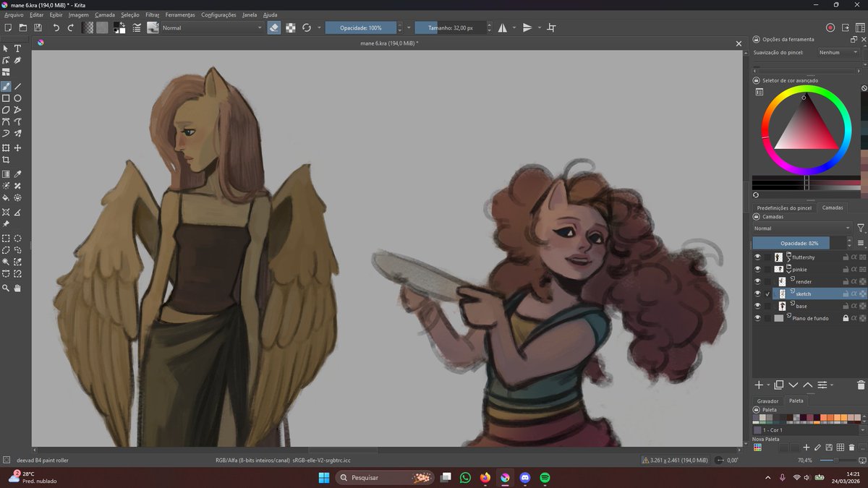
Task: Select the Zoom tool
Action: 6,288
